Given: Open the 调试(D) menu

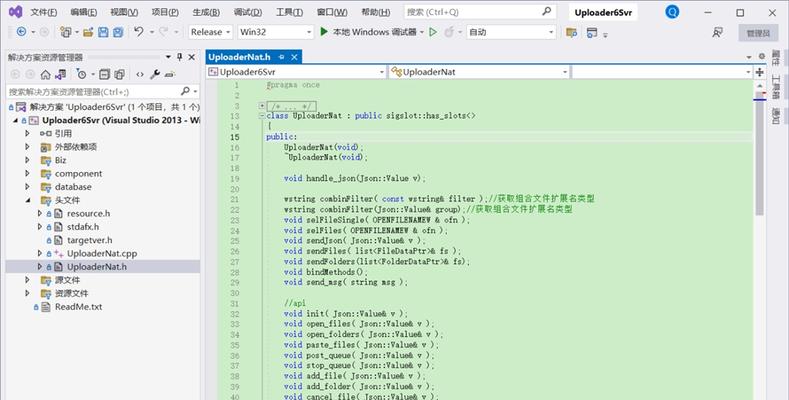Looking at the screenshot, I should pyautogui.click(x=248, y=12).
